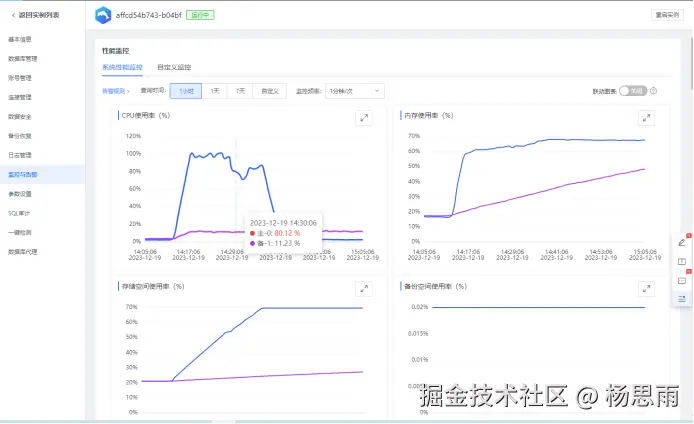Image resolution: width=694 pixels, height=424 pixels.
Task: Select the 7天 query time option
Action: pyautogui.click(x=240, y=91)
